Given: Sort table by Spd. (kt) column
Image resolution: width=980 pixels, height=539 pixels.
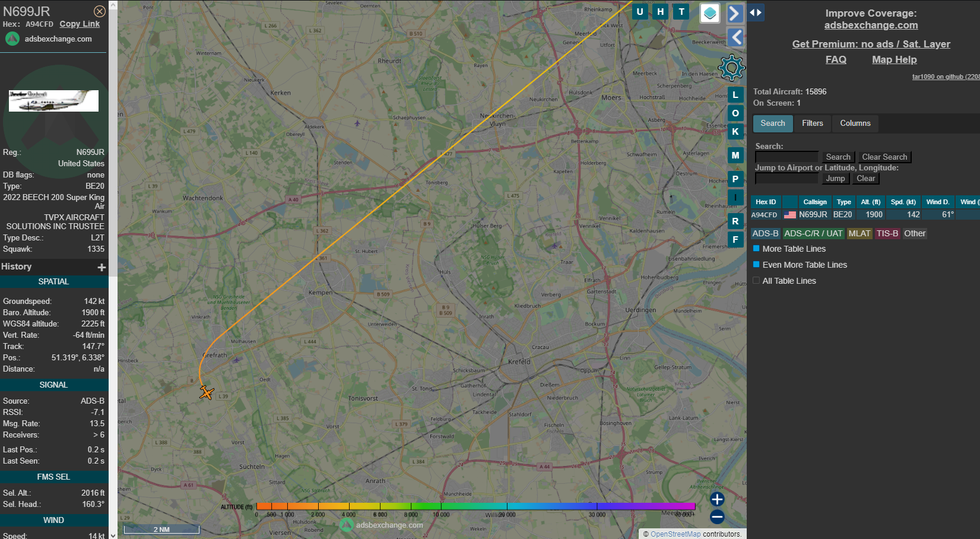Looking at the screenshot, I should [903, 202].
